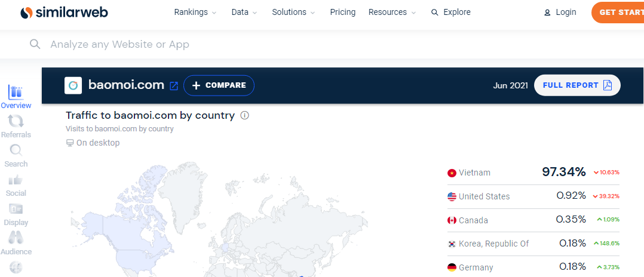Go to the Referrals sidebar icon
The height and width of the screenshot is (277, 644).
(x=16, y=122)
